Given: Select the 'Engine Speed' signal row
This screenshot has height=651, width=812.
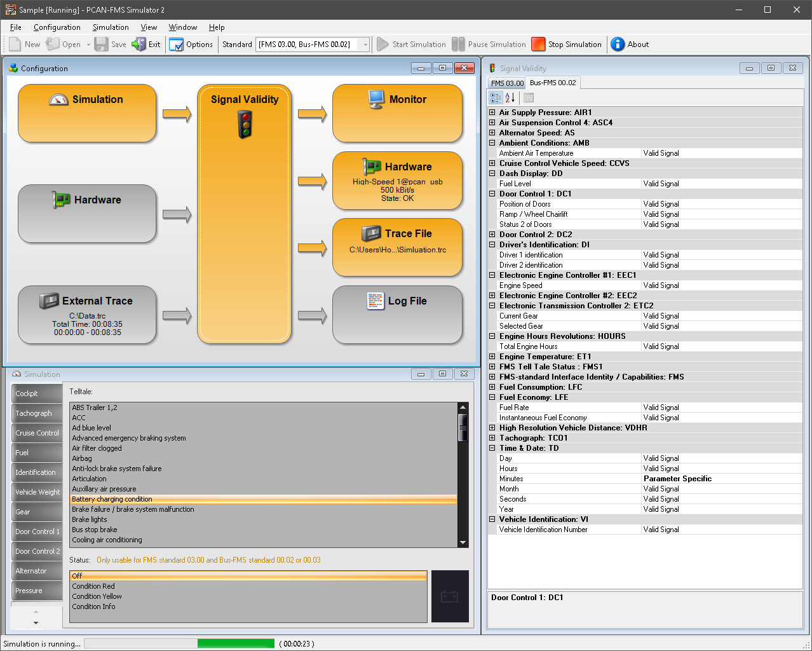Looking at the screenshot, I should coord(645,285).
